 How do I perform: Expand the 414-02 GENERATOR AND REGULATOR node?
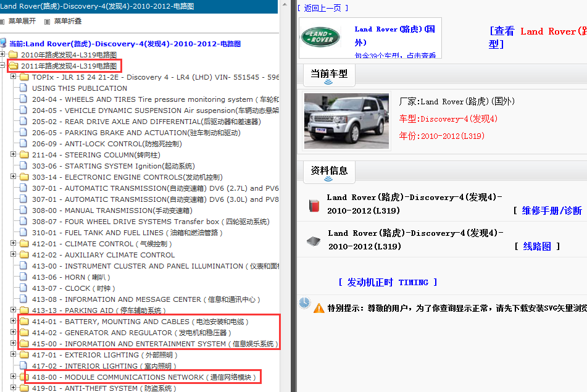click(x=13, y=332)
